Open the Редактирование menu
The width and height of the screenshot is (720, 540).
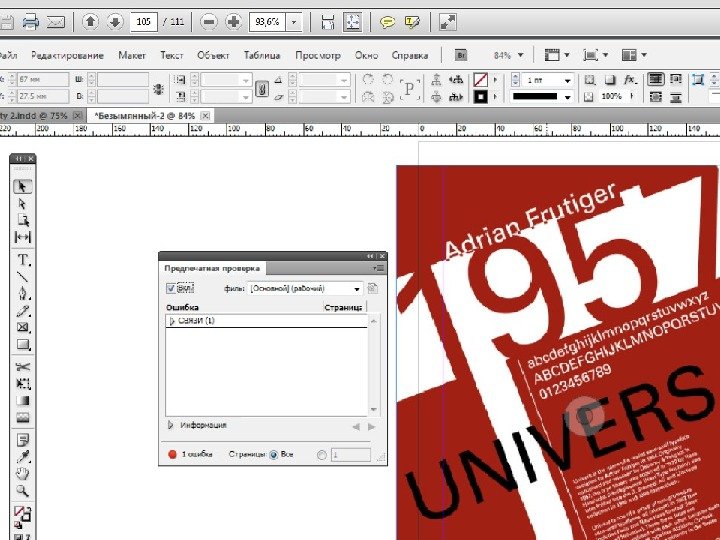pyautogui.click(x=68, y=56)
